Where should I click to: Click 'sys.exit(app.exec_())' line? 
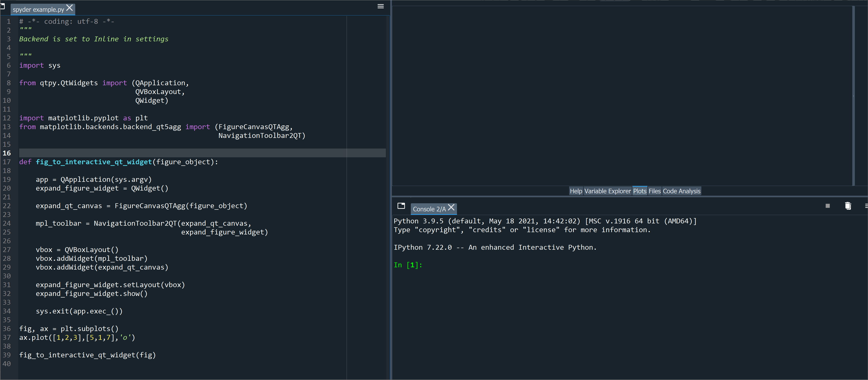tap(79, 311)
